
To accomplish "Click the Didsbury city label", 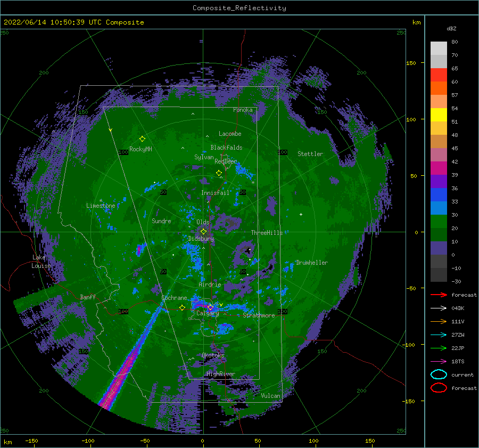I will pyautogui.click(x=201, y=239).
